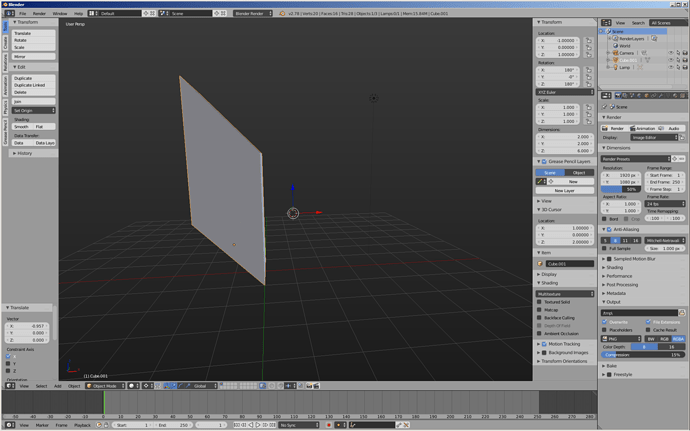
Task: Open the Search menu in the Outliner
Action: coord(638,22)
